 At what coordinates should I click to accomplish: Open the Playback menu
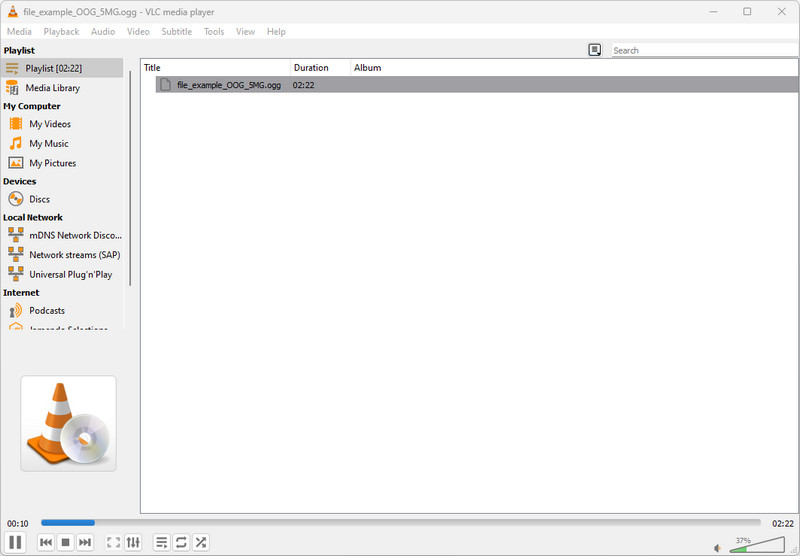pos(61,32)
